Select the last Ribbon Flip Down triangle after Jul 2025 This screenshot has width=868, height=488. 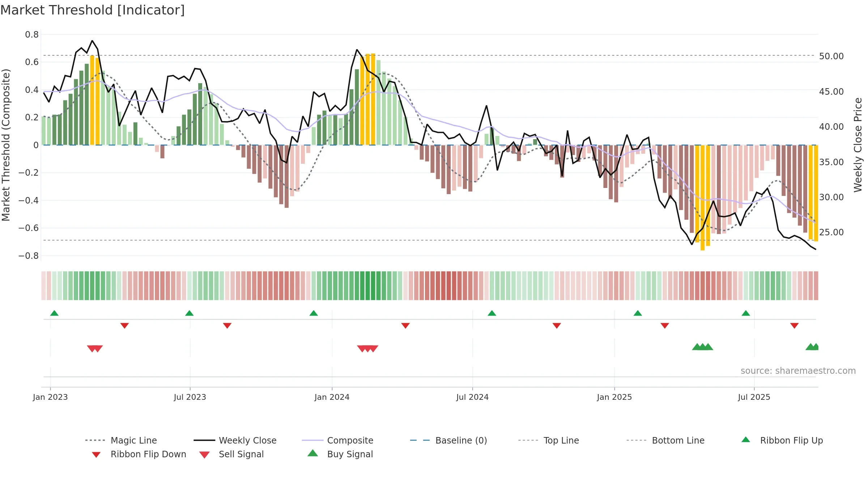point(794,326)
